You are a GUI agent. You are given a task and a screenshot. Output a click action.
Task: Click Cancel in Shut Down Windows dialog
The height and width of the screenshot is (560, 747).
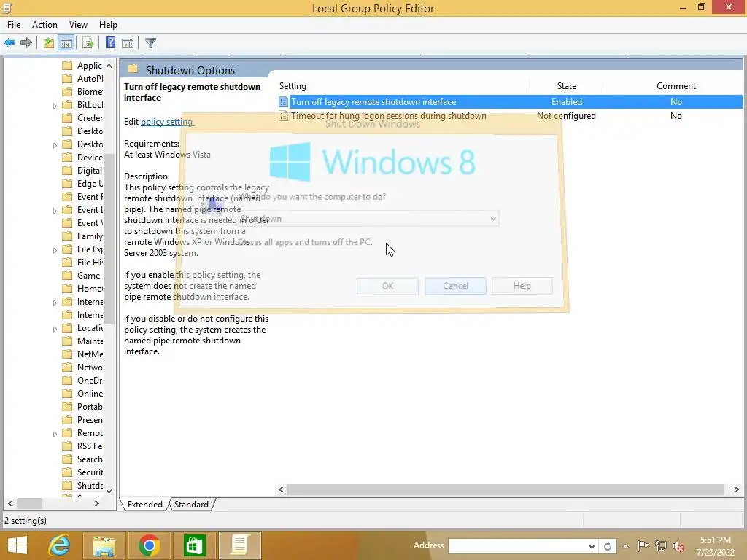455,286
